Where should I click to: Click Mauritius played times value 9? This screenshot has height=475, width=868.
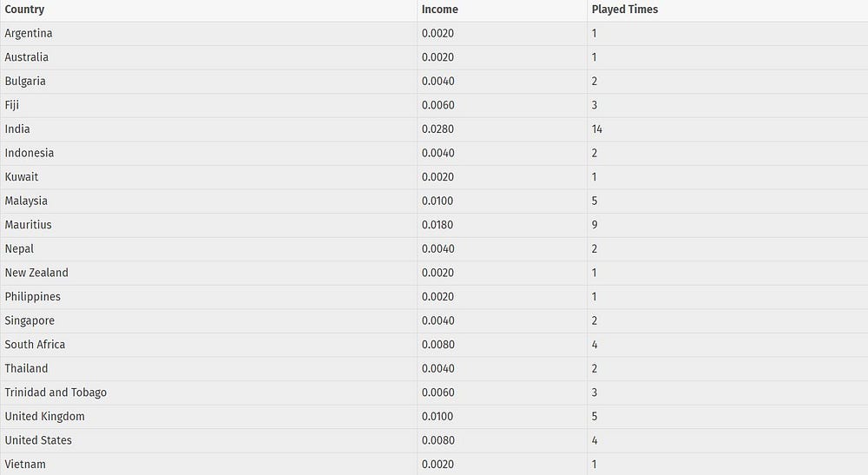(595, 225)
